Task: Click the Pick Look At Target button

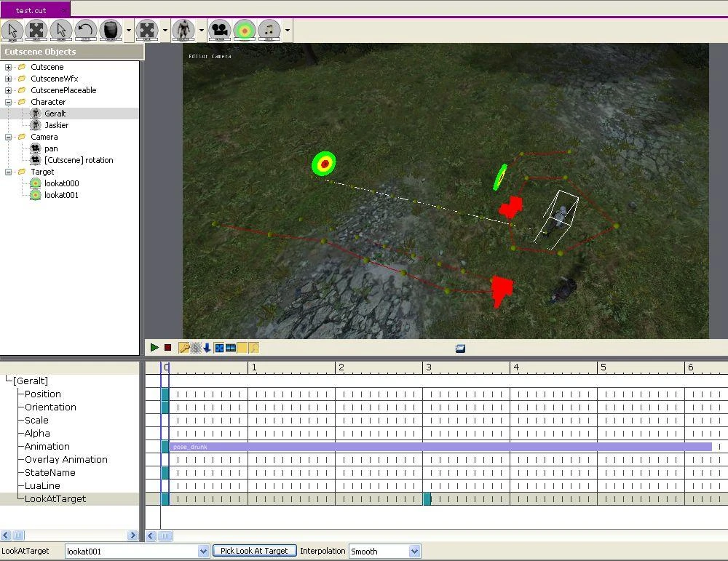Action: (x=254, y=551)
